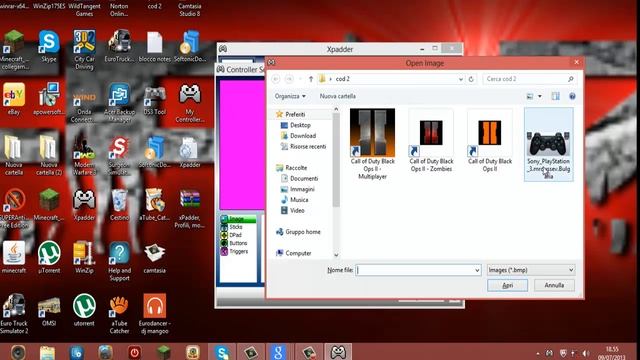Open Euro Truck Simulator 2 icon
This screenshot has width=640, height=360.
14,314
